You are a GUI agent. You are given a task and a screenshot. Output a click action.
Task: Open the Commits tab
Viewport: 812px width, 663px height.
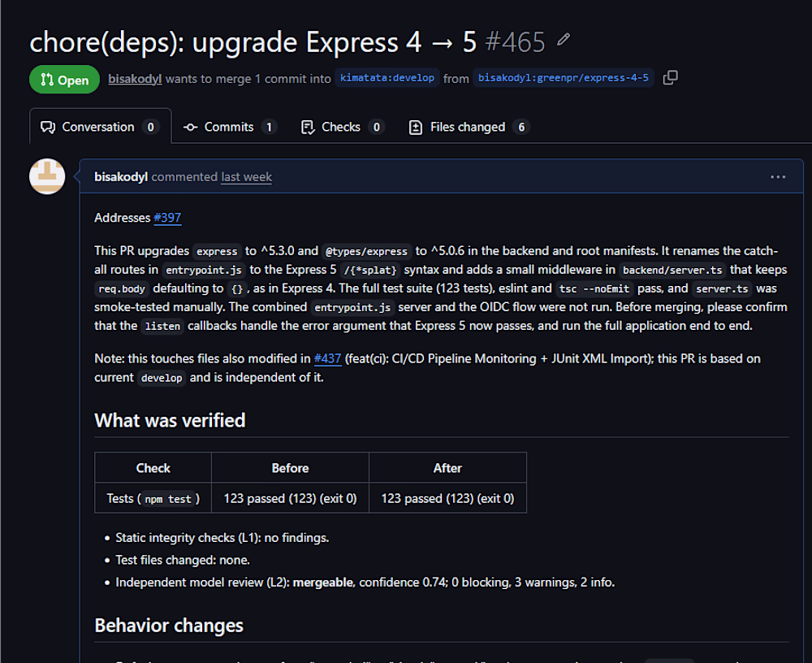point(231,127)
